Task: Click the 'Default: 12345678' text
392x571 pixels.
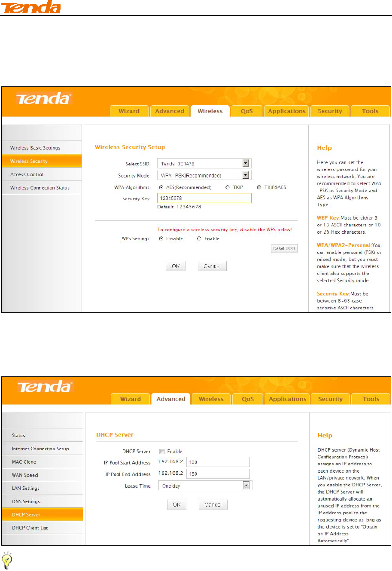Action: click(x=179, y=207)
